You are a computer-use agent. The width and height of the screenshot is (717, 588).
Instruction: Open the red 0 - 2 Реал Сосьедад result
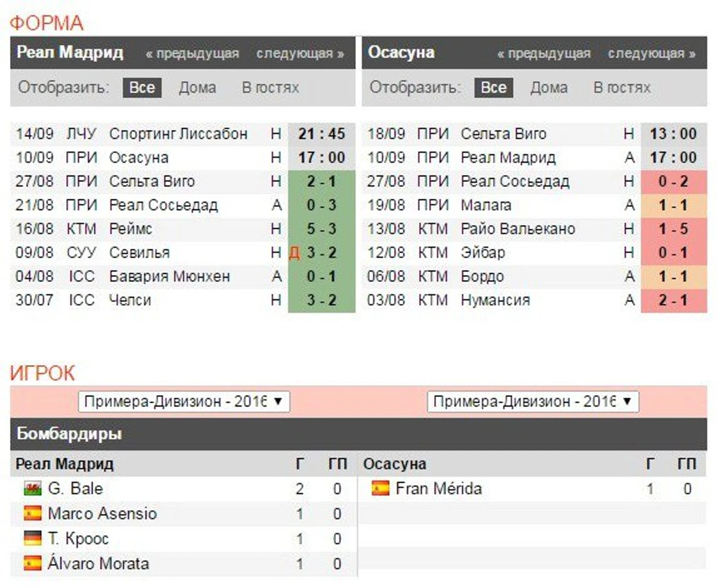(x=673, y=182)
